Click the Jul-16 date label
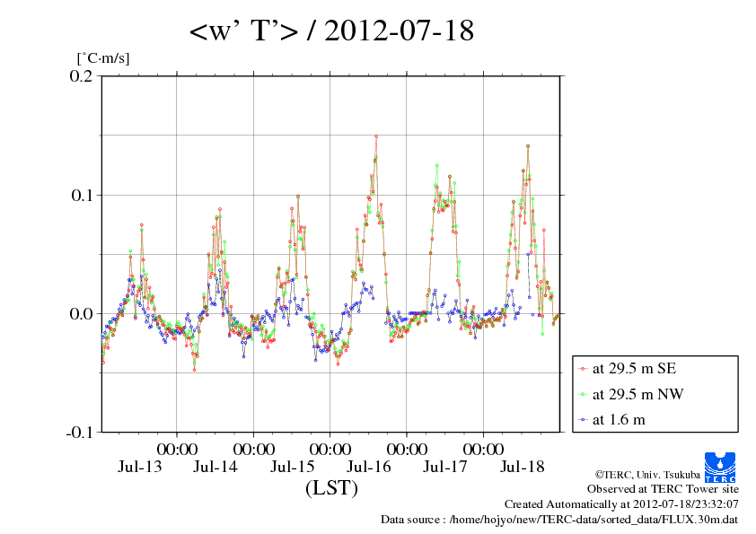Screen dimensions: 756x534 [369, 467]
